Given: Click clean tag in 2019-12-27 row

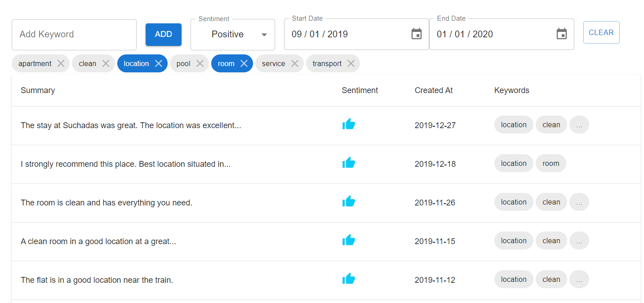Looking at the screenshot, I should point(551,125).
